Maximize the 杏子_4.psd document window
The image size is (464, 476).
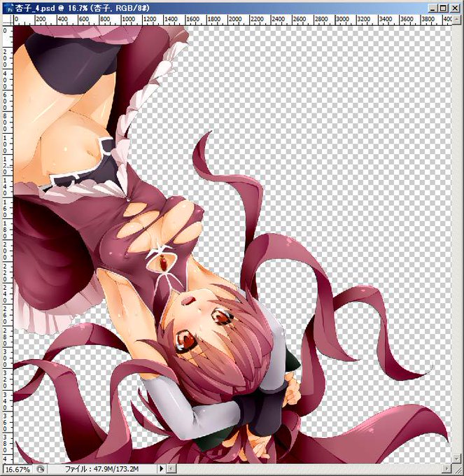click(444, 8)
